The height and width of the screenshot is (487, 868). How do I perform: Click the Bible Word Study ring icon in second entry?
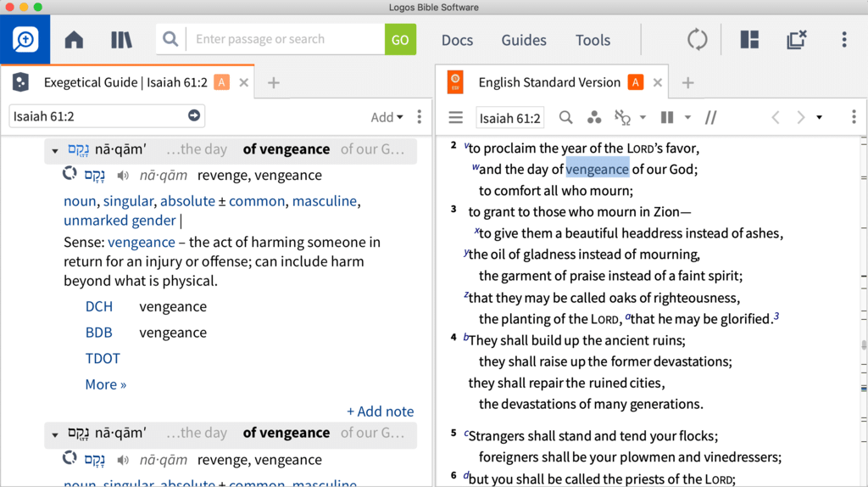[70, 458]
